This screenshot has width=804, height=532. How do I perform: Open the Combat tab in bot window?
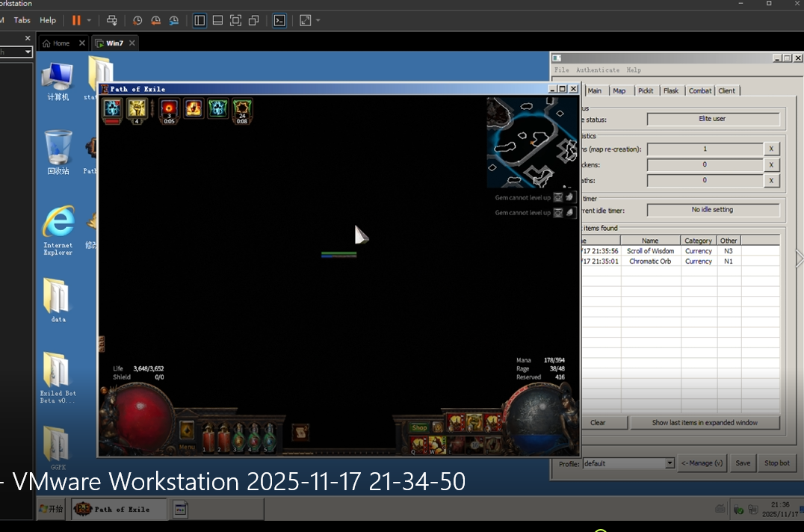click(700, 90)
